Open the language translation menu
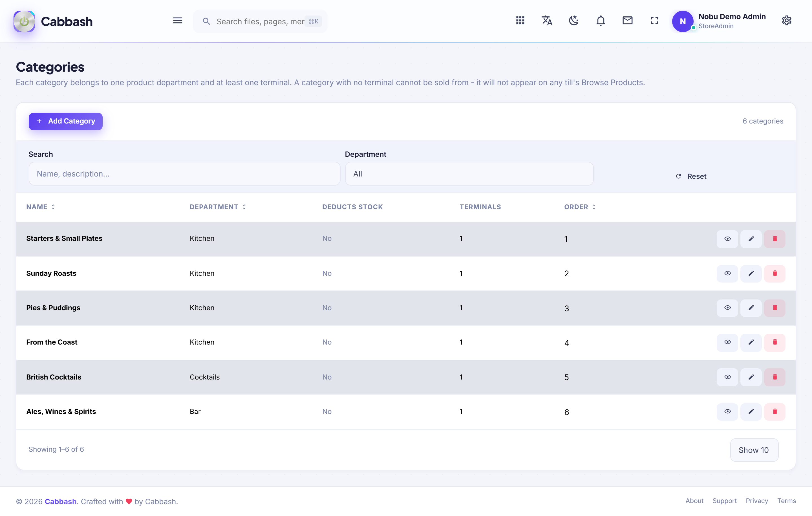Image resolution: width=812 pixels, height=516 pixels. (547, 21)
